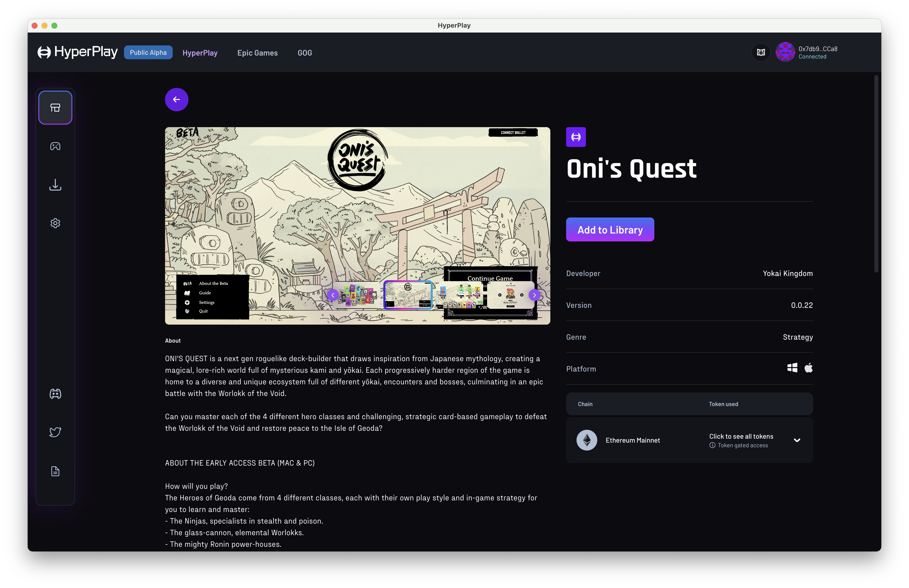Click the MetaMask fox wallet icon
909x588 pixels.
761,52
